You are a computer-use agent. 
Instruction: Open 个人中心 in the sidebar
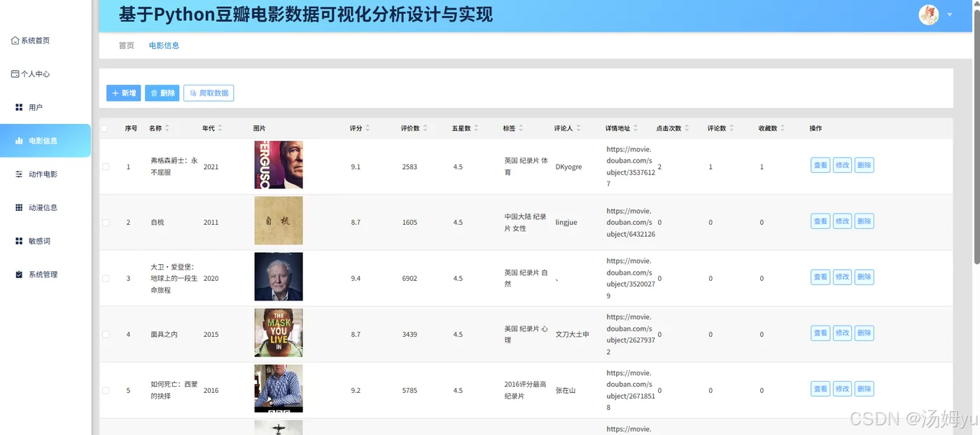click(x=31, y=74)
